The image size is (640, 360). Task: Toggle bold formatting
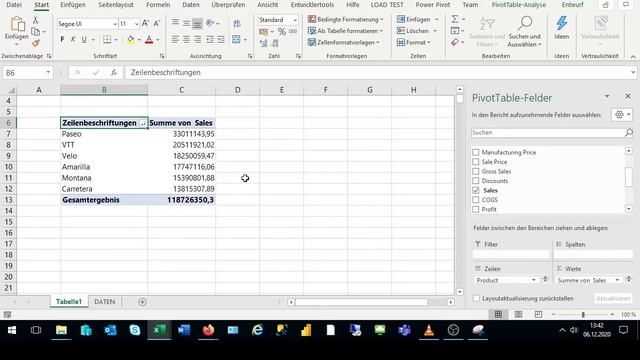click(62, 40)
